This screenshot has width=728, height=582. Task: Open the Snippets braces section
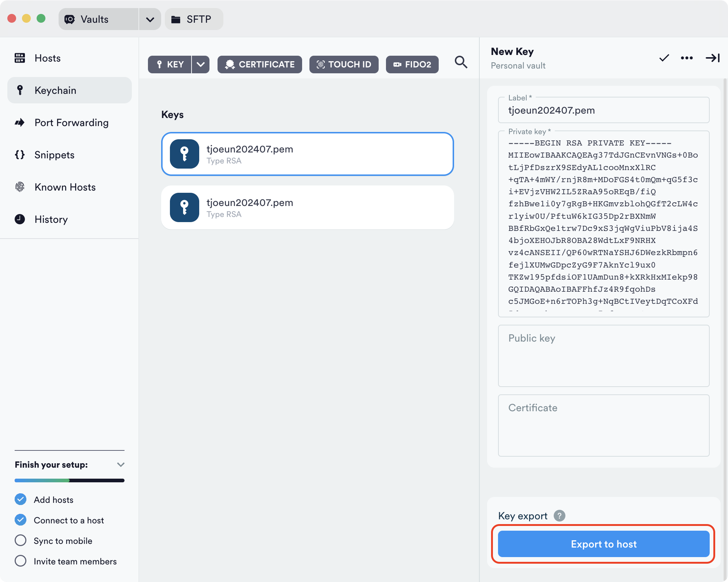pos(54,155)
